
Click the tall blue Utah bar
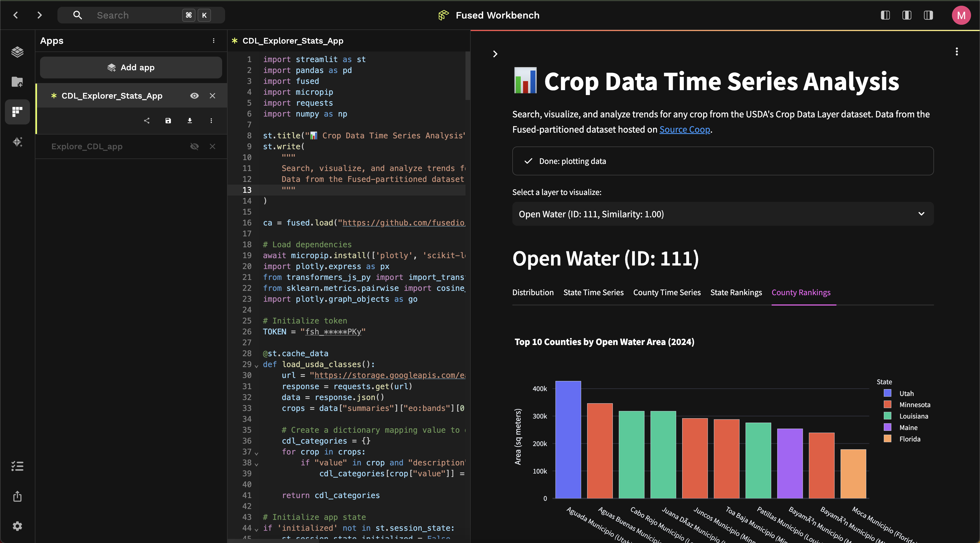pos(568,440)
